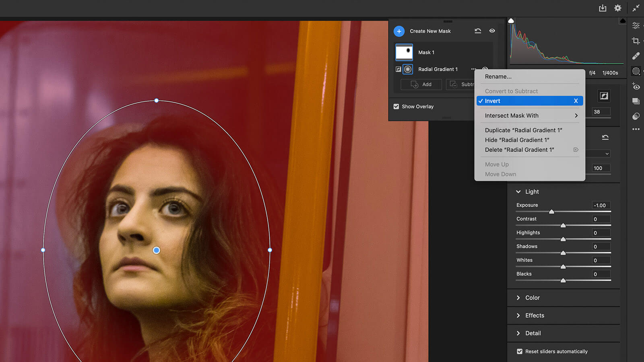This screenshot has width=644, height=362.
Task: Click the Mask 1 label
Action: (x=426, y=52)
